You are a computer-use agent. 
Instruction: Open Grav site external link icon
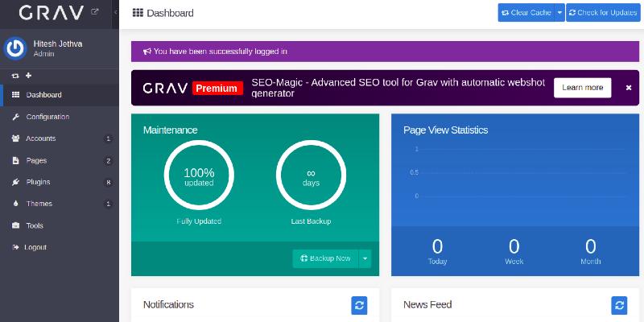tap(95, 12)
